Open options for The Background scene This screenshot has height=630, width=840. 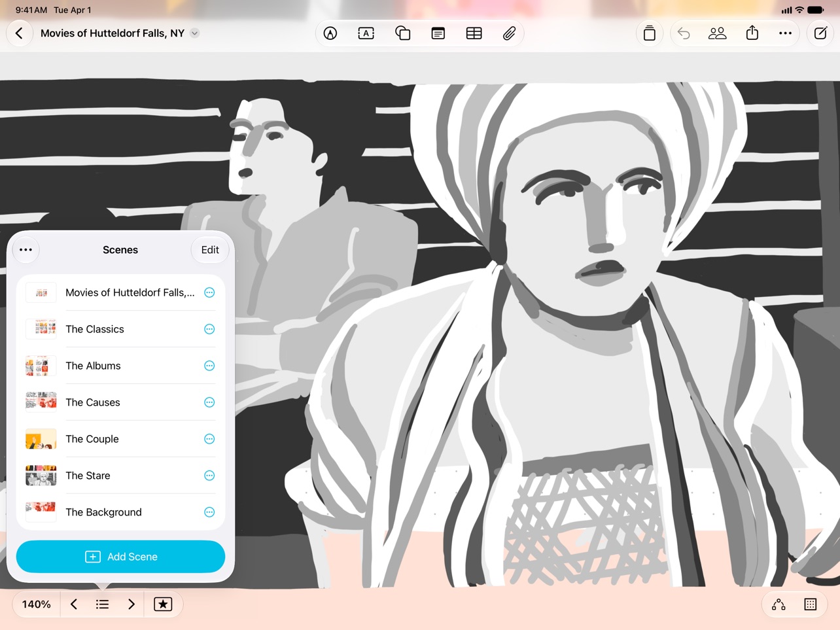209,512
